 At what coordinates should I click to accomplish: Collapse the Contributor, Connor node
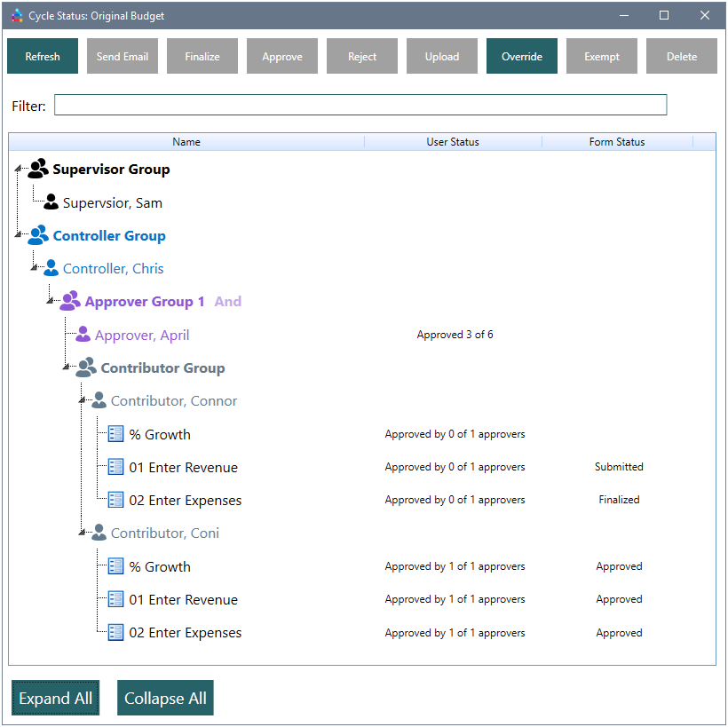[83, 402]
